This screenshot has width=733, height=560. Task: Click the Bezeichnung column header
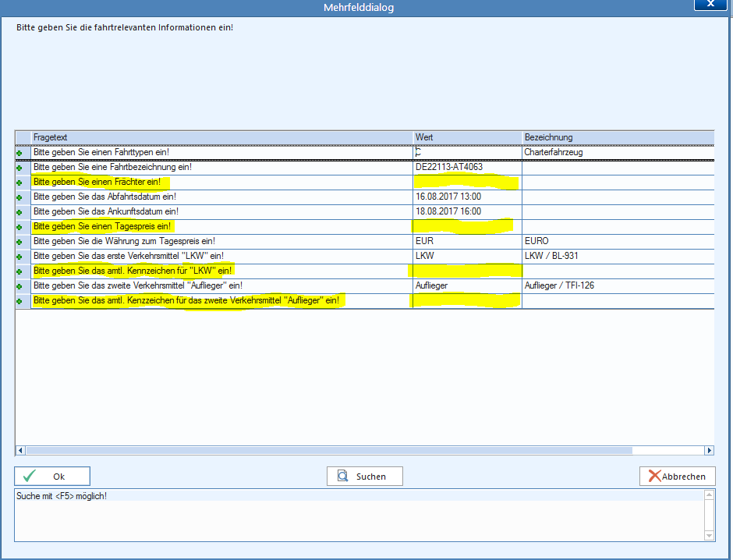pyautogui.click(x=618, y=137)
